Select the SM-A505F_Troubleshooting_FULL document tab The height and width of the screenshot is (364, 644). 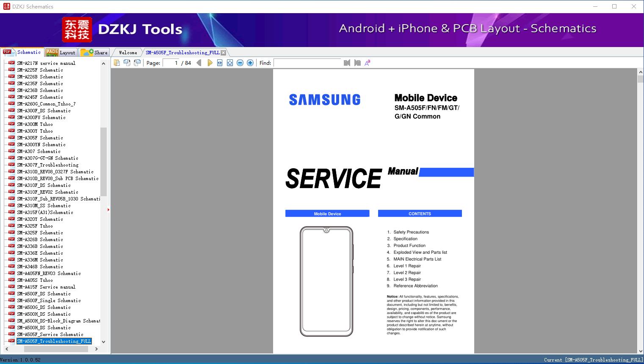pos(182,53)
